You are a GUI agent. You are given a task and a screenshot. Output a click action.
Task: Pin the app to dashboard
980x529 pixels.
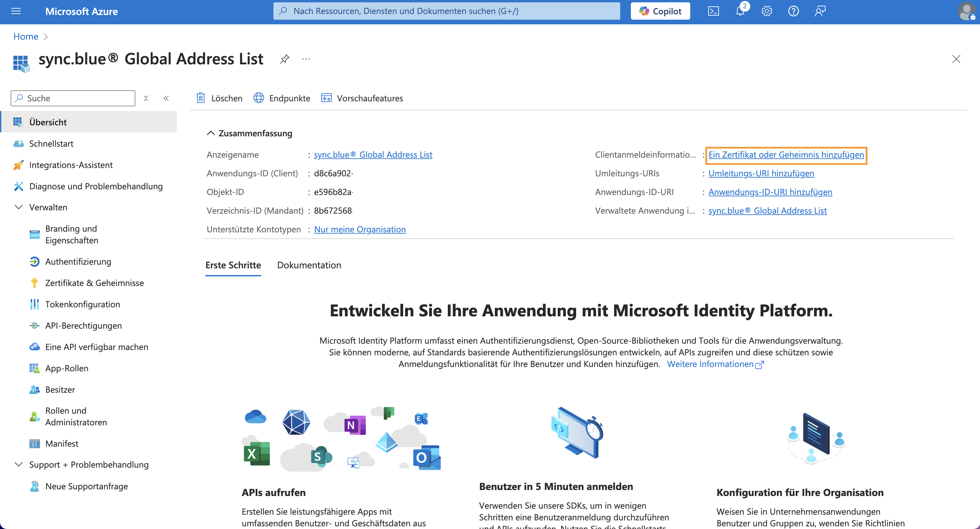pos(284,59)
